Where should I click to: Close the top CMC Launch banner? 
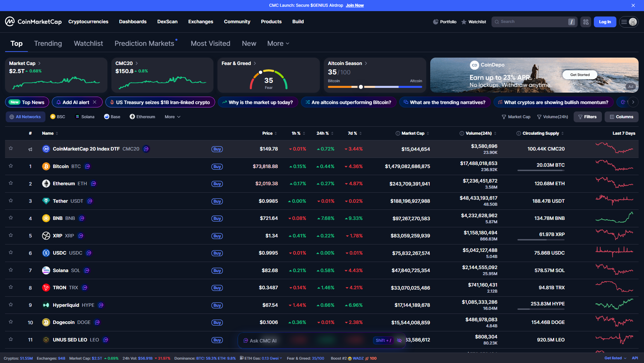[633, 5]
